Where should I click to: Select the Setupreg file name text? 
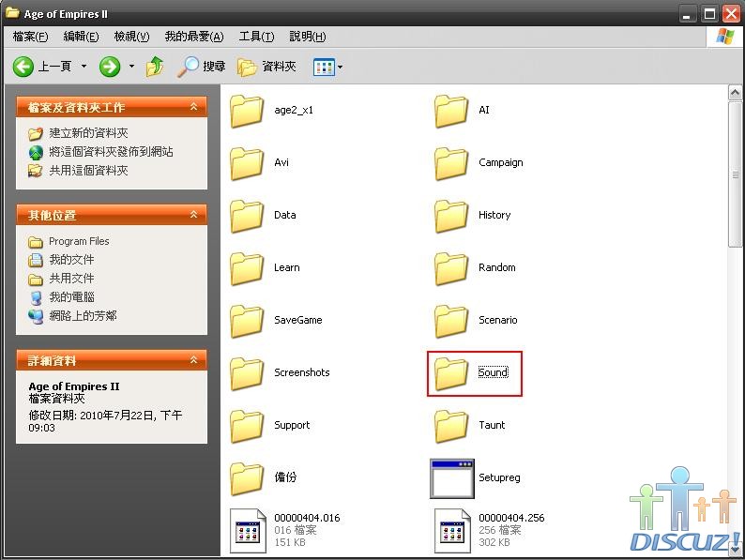click(499, 477)
